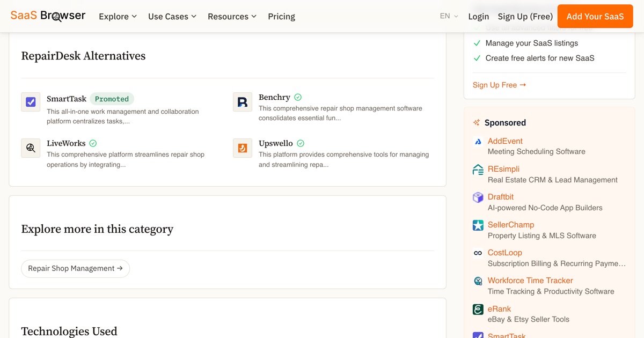Open the Benchry alternative listing
Screen dimensions: 644x338
click(x=274, y=97)
